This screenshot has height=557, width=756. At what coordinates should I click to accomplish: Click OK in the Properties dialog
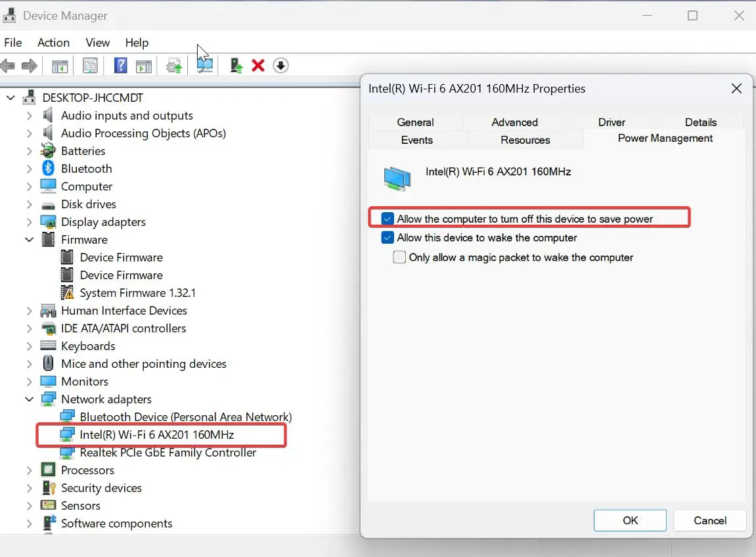(x=630, y=520)
